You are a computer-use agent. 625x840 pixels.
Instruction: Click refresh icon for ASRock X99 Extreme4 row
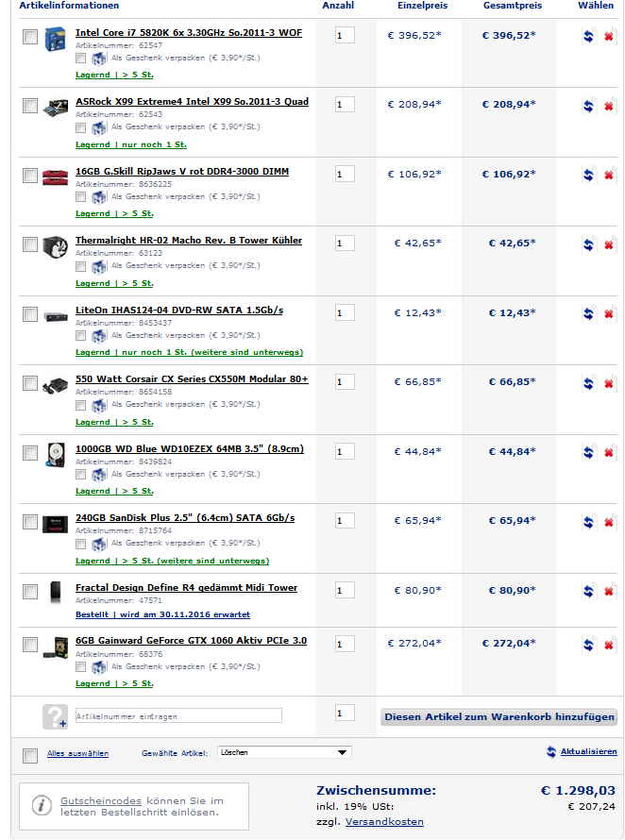click(x=588, y=106)
